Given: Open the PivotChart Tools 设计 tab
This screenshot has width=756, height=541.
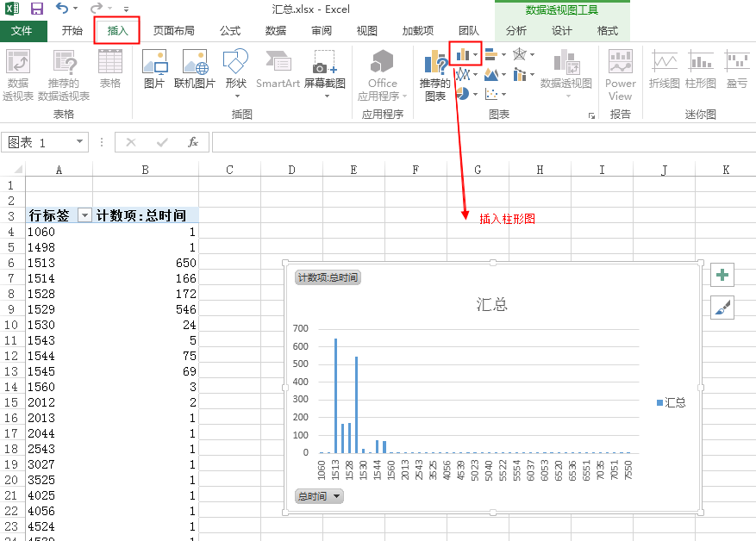Looking at the screenshot, I should 561,30.
